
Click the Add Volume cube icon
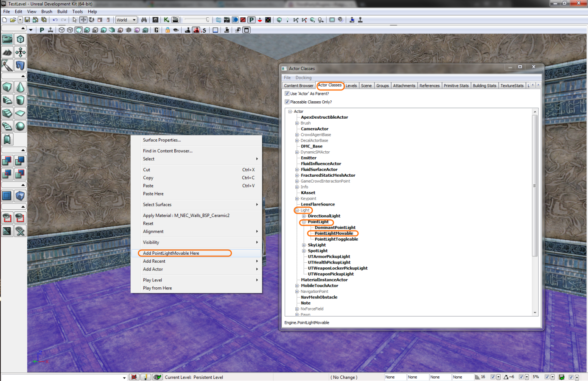click(x=20, y=196)
